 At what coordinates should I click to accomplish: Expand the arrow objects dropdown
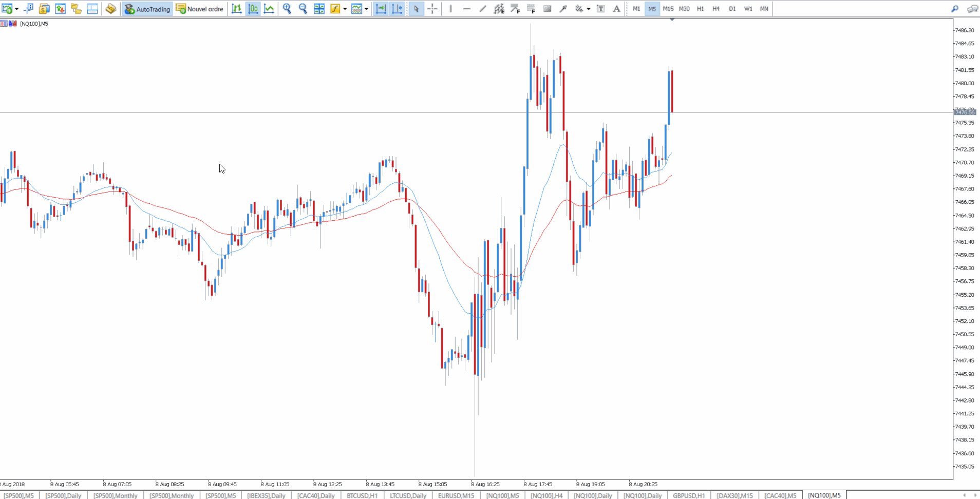pyautogui.click(x=589, y=9)
